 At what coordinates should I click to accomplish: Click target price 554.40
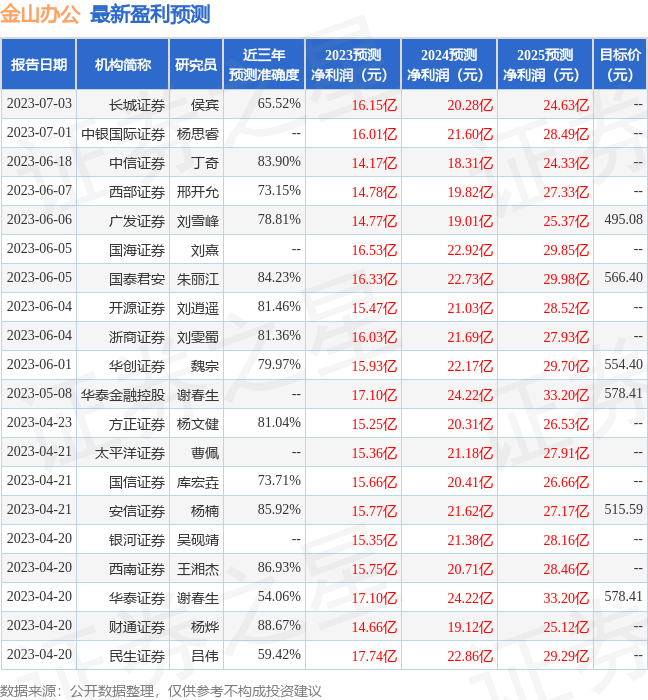(x=623, y=365)
